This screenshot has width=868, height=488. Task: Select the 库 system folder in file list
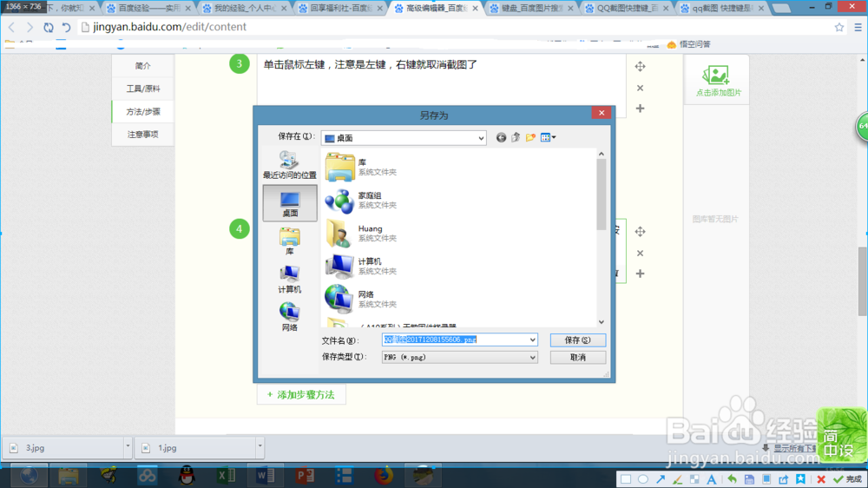point(361,167)
